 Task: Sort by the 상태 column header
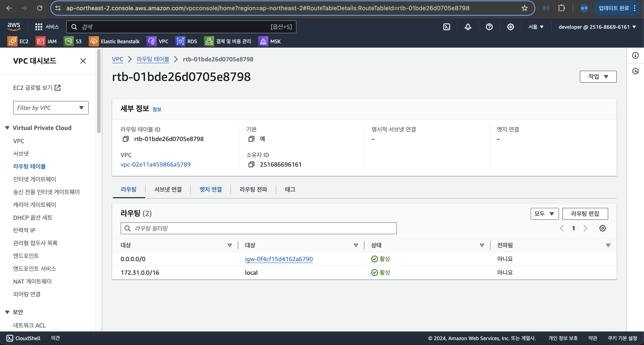[376, 245]
